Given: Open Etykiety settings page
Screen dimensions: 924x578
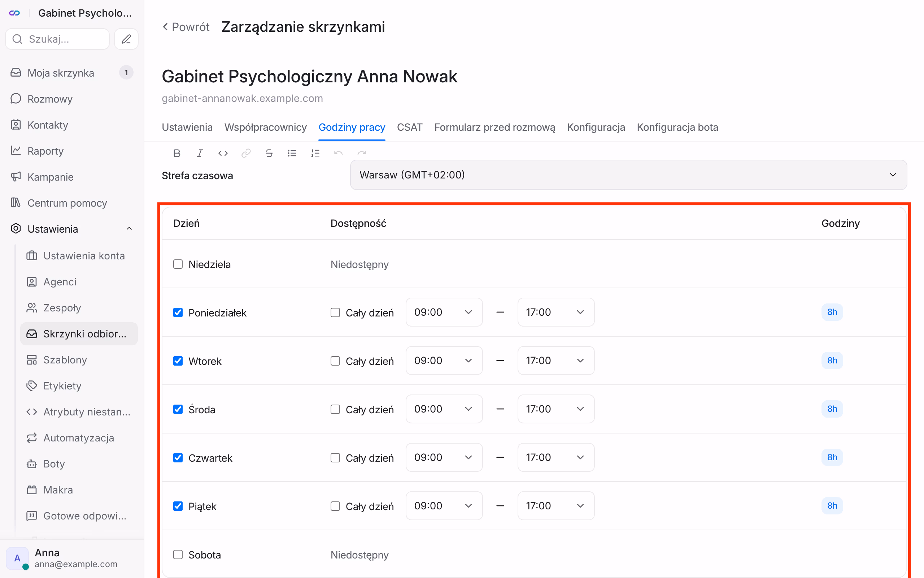Looking at the screenshot, I should 79,386.
